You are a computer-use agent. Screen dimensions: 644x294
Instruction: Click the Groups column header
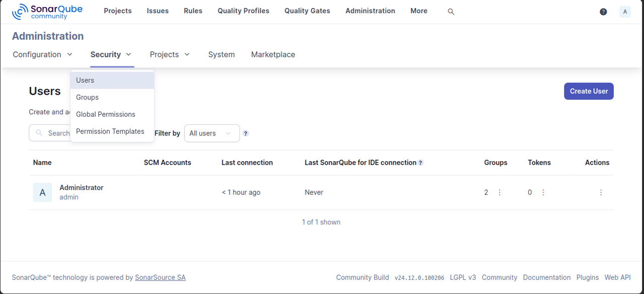(496, 163)
